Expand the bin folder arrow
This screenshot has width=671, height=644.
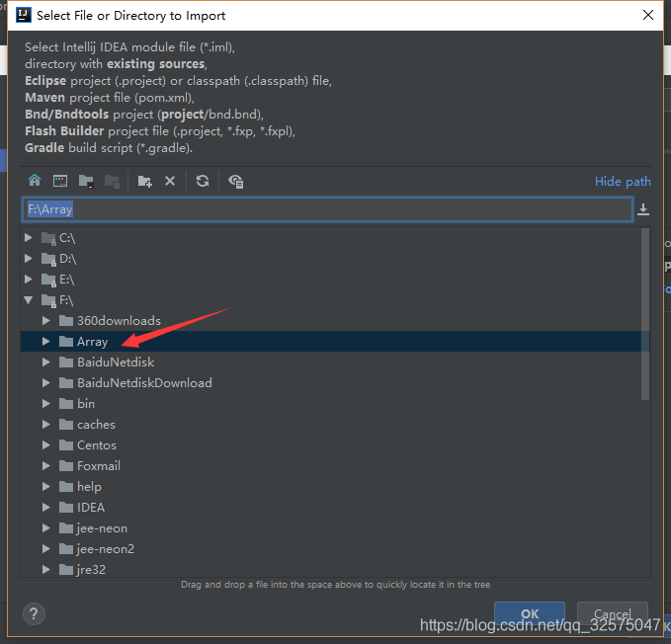coord(45,403)
